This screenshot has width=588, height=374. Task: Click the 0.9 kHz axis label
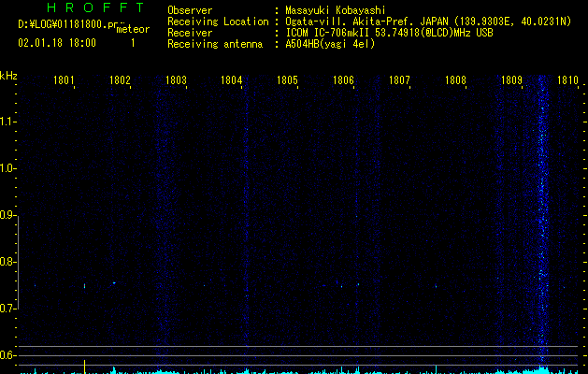7,215
